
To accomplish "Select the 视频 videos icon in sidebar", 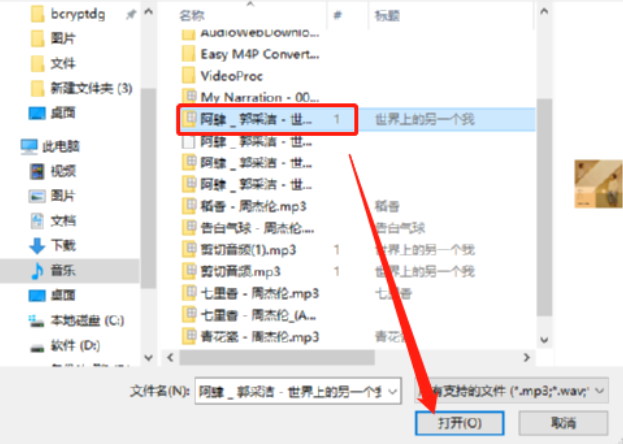I will [x=37, y=171].
